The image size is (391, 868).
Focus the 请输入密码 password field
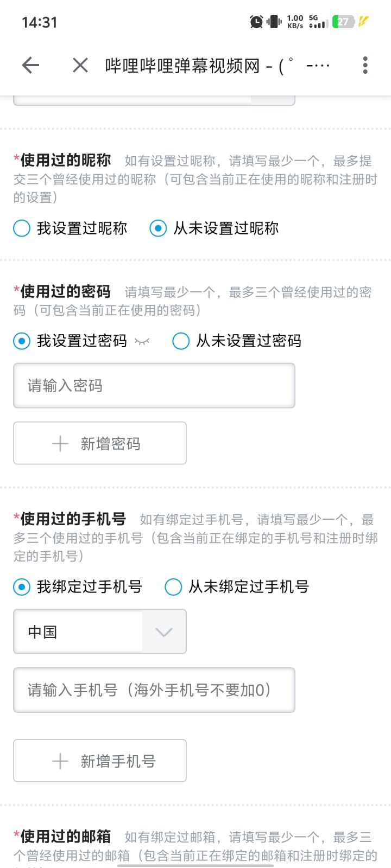pyautogui.click(x=154, y=386)
